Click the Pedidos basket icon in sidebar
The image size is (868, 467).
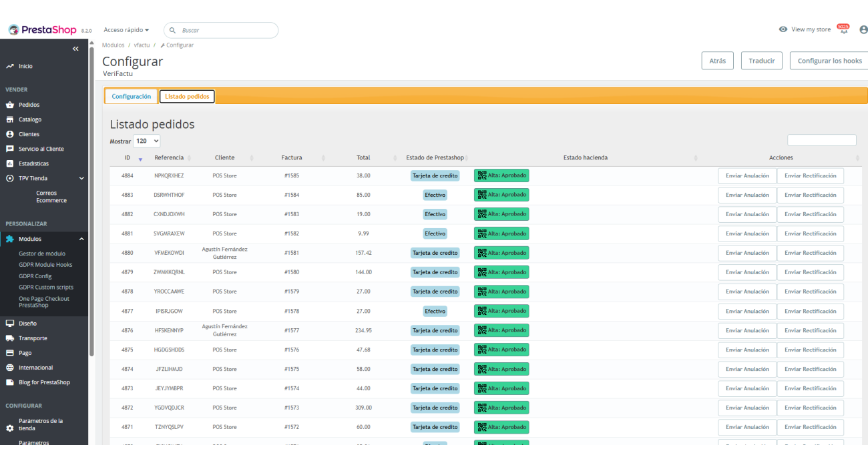9,105
